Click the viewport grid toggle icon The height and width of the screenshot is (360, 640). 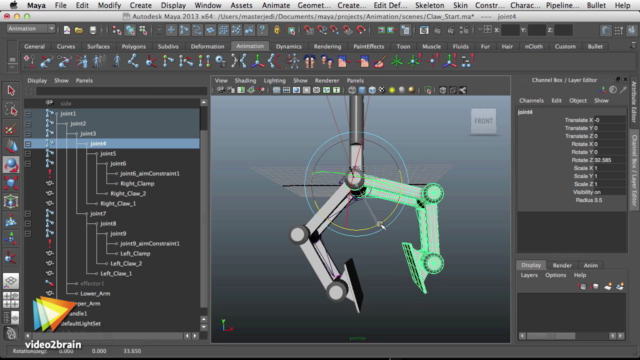coord(276,90)
